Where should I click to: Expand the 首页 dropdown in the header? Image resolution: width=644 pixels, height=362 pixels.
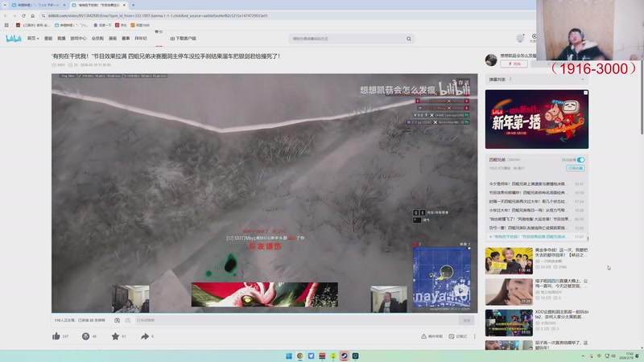click(33, 39)
